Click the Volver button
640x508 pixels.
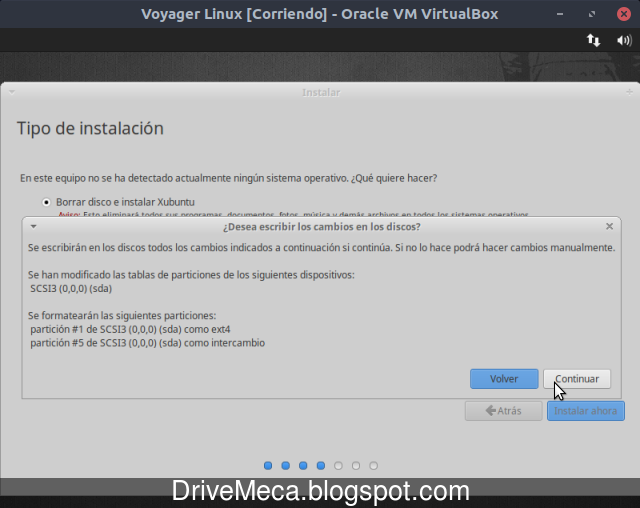[504, 379]
